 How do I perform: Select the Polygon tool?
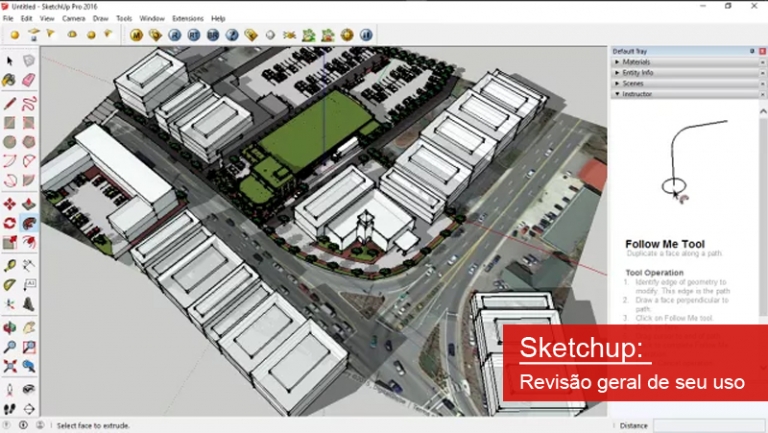pos(29,142)
